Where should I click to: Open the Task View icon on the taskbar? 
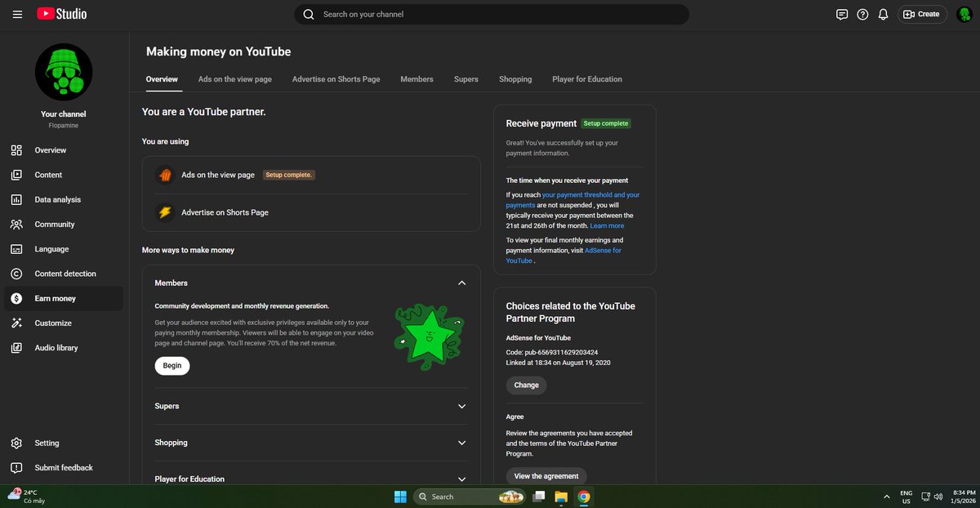[x=538, y=497]
